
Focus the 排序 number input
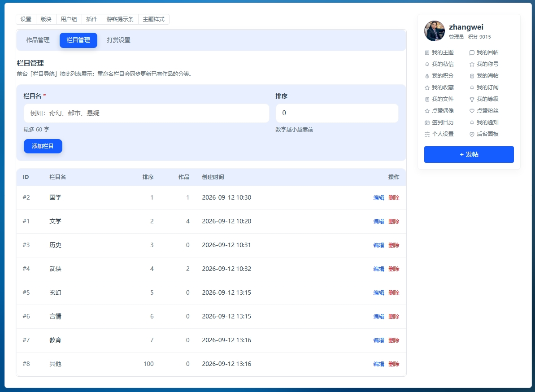(337, 113)
